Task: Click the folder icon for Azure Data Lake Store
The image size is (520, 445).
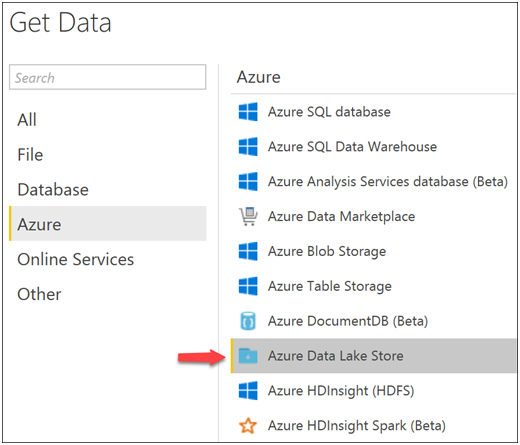Action: pos(248,356)
